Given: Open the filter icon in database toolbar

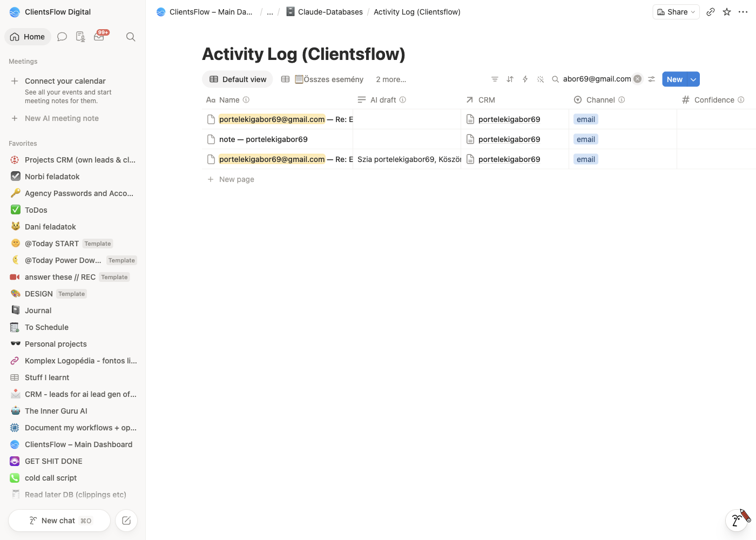Looking at the screenshot, I should pyautogui.click(x=495, y=79).
